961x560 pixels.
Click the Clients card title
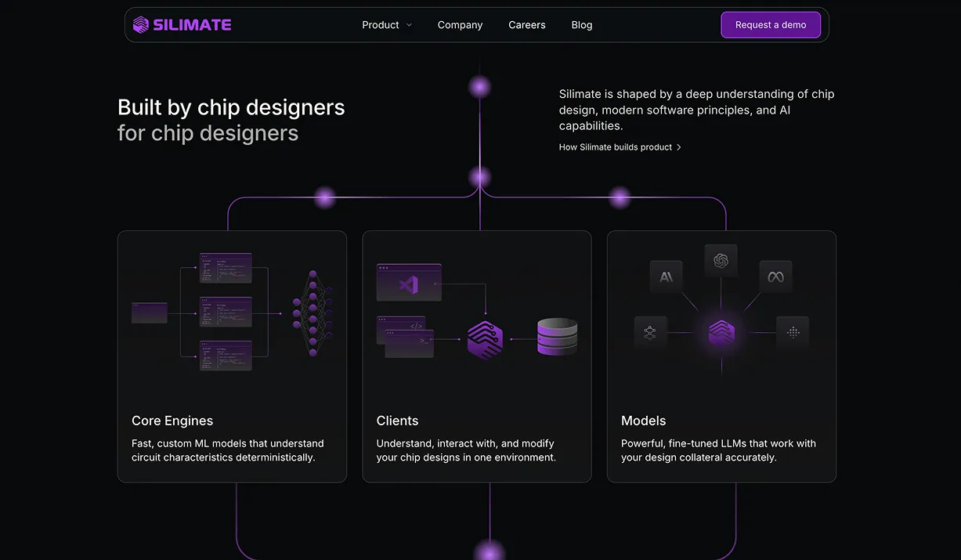[397, 421]
